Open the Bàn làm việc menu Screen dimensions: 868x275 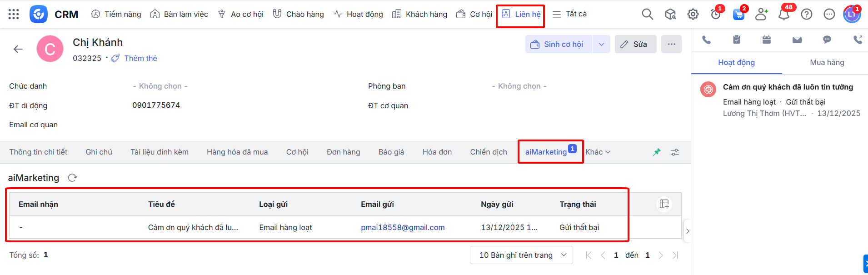pyautogui.click(x=179, y=14)
